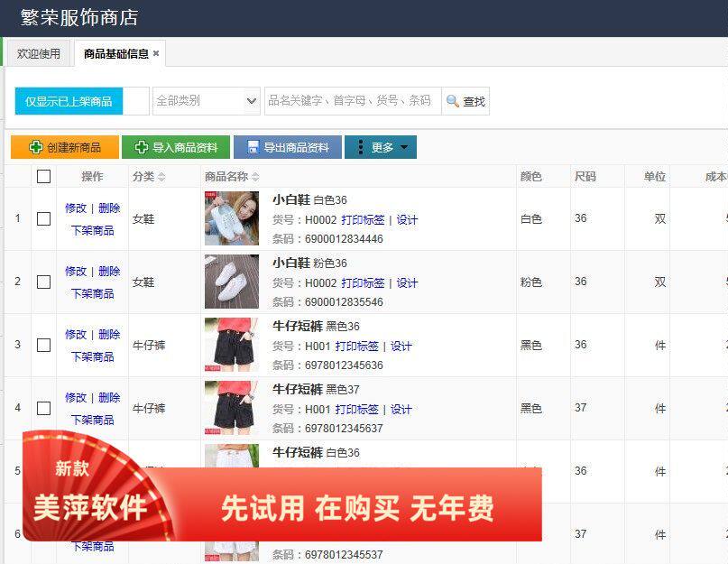The width and height of the screenshot is (728, 564).
Task: Click 修改 for row 4 牛仔短裤 黑色37
Action: [76, 398]
